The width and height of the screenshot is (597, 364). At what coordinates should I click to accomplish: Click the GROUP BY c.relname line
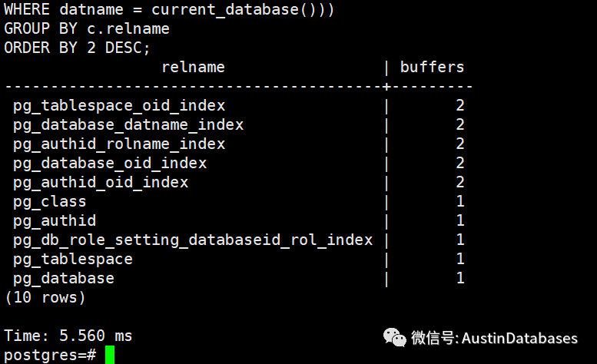point(87,28)
